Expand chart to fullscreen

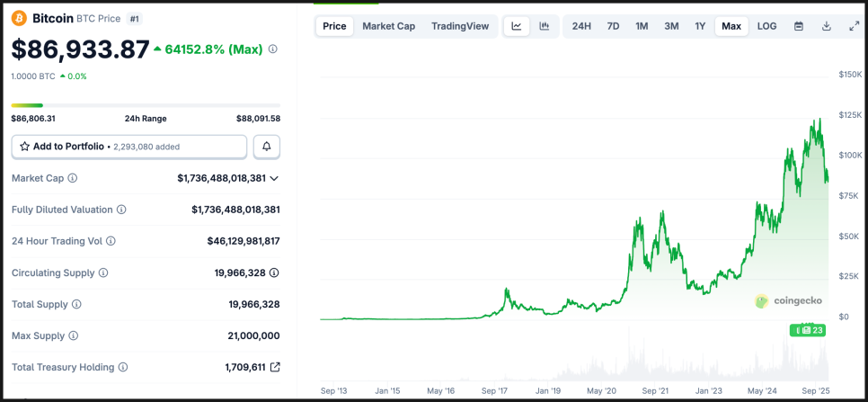(854, 26)
